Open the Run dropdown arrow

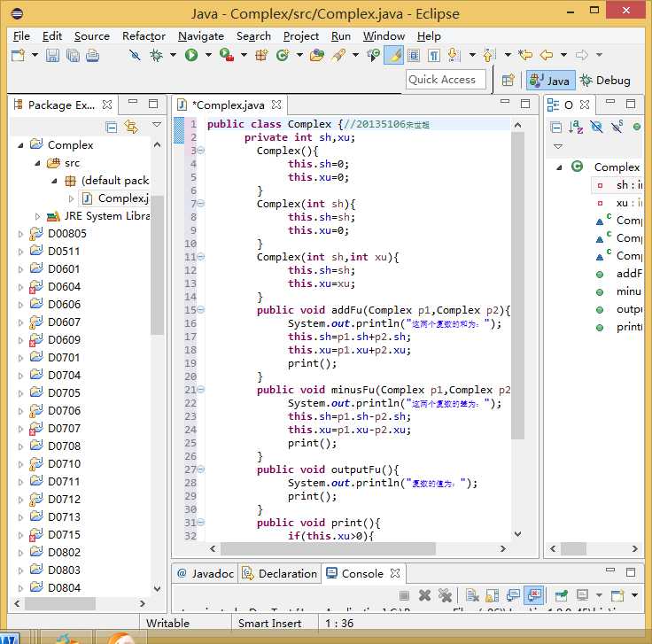pyautogui.click(x=208, y=55)
